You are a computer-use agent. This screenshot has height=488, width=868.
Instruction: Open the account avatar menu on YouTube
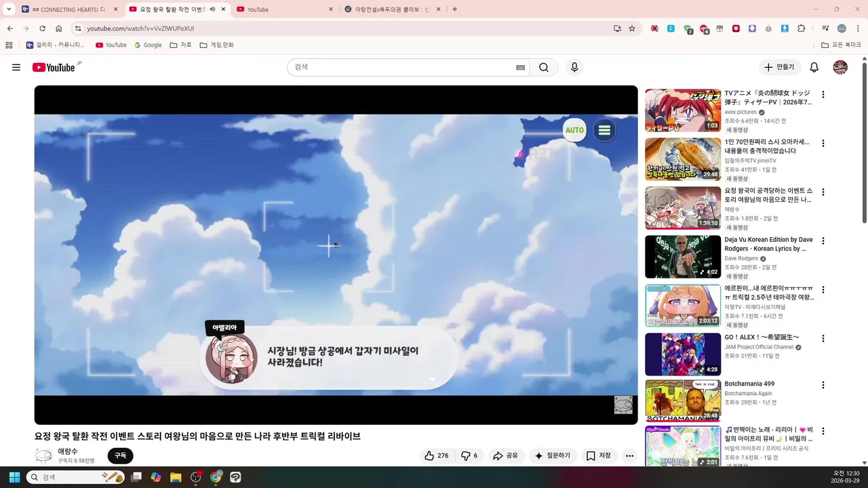click(x=840, y=67)
